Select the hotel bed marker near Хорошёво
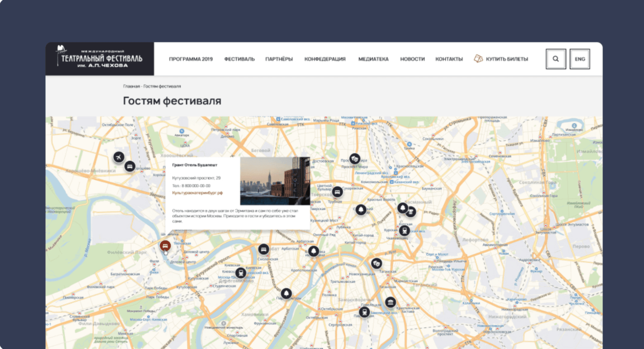The width and height of the screenshot is (644, 349). click(x=129, y=167)
